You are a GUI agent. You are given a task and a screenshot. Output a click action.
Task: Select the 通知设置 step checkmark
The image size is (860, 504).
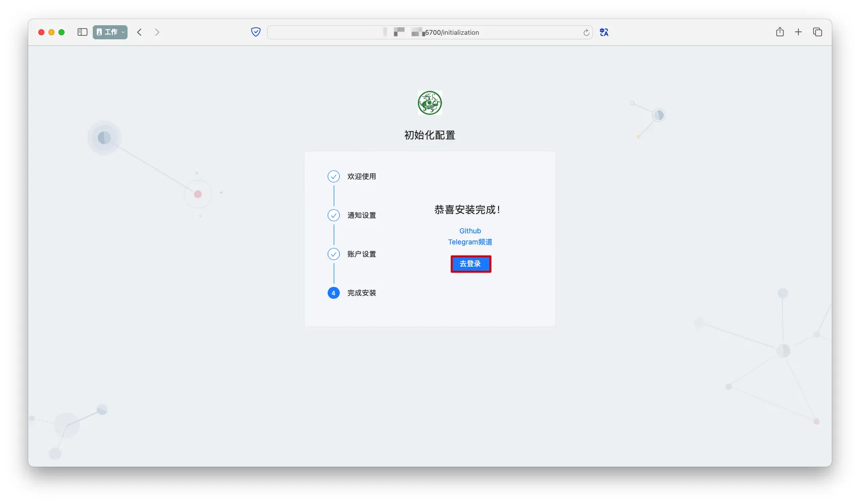tap(334, 215)
